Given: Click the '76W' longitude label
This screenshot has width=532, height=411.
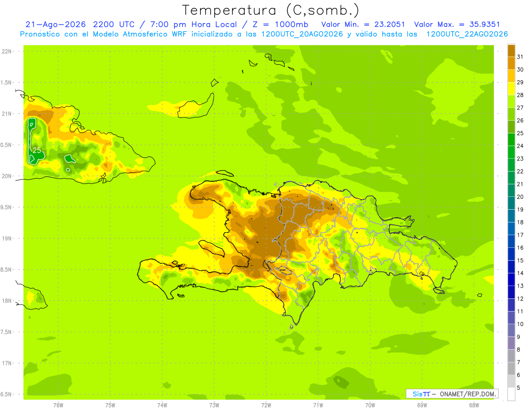Looking at the screenshot, I should point(58,405).
